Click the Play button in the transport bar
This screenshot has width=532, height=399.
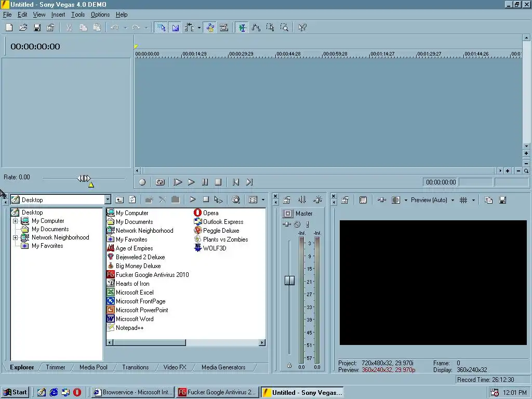[191, 182]
